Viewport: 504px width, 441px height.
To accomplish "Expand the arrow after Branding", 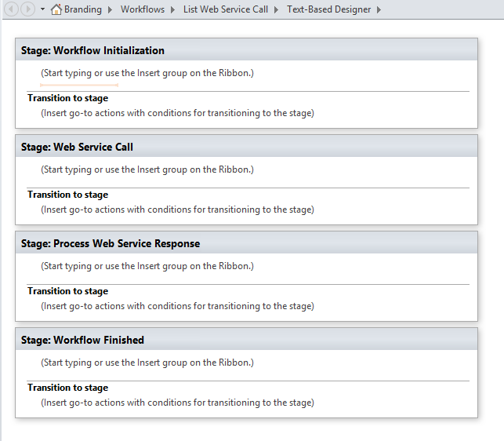I will click(111, 9).
